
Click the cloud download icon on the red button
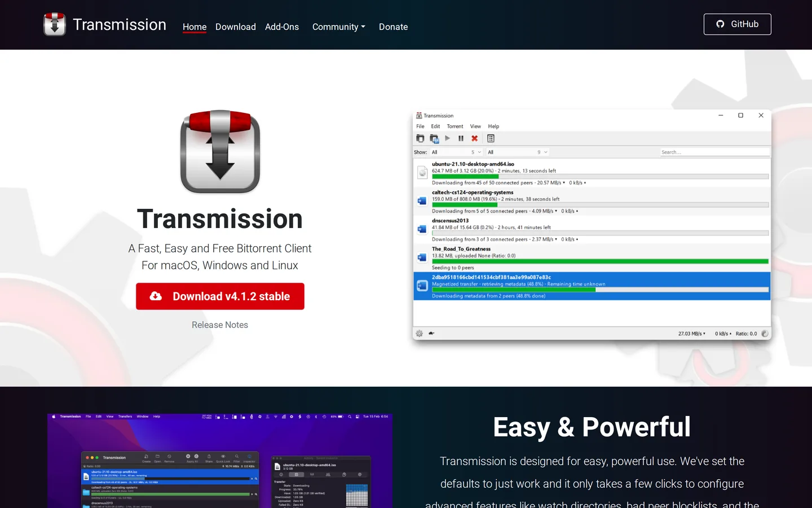pyautogui.click(x=156, y=296)
